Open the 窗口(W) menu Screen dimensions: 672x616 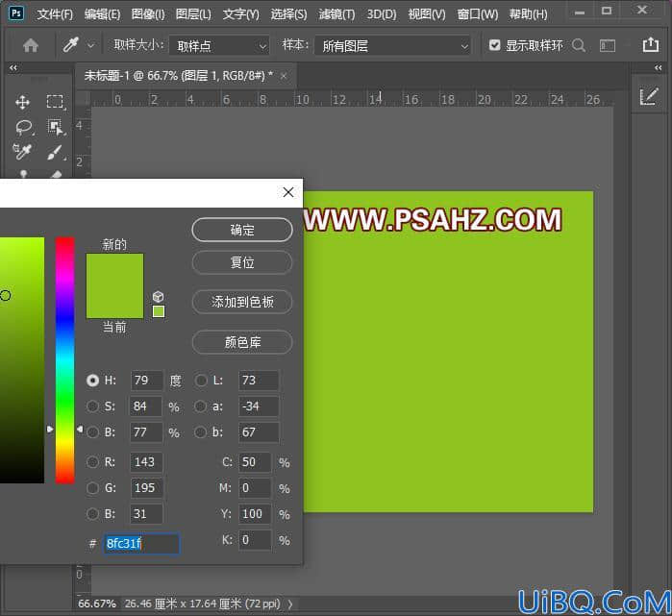pyautogui.click(x=478, y=14)
